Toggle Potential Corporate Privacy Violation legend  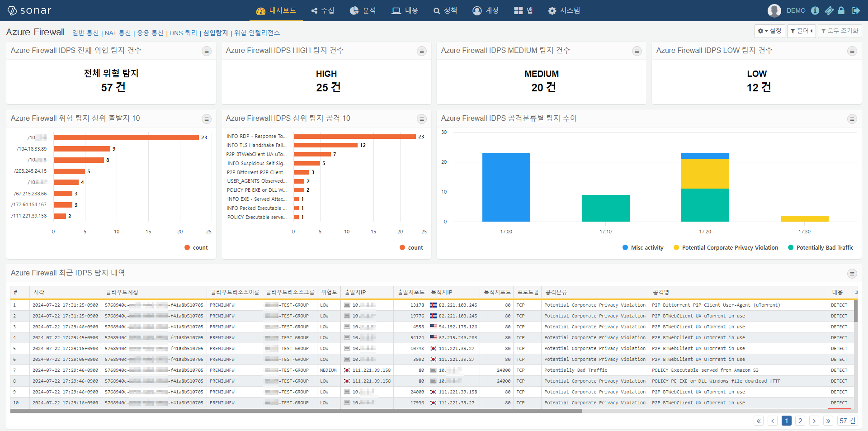[x=726, y=247]
